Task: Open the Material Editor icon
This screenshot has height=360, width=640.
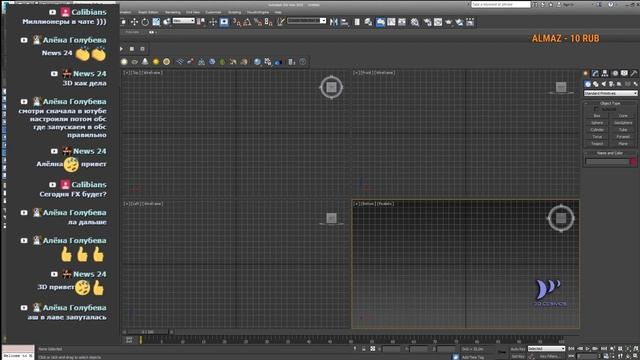Action: [x=415, y=22]
